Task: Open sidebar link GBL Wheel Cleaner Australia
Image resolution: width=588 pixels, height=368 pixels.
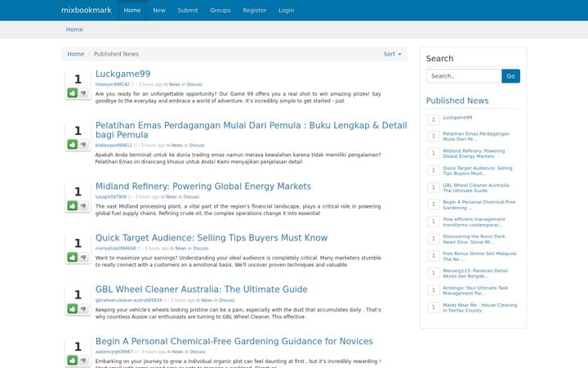Action: point(476,188)
